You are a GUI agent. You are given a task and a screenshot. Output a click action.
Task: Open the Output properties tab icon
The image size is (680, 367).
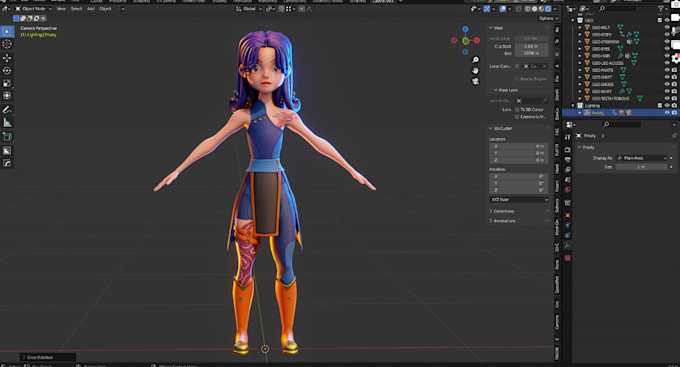point(568,160)
